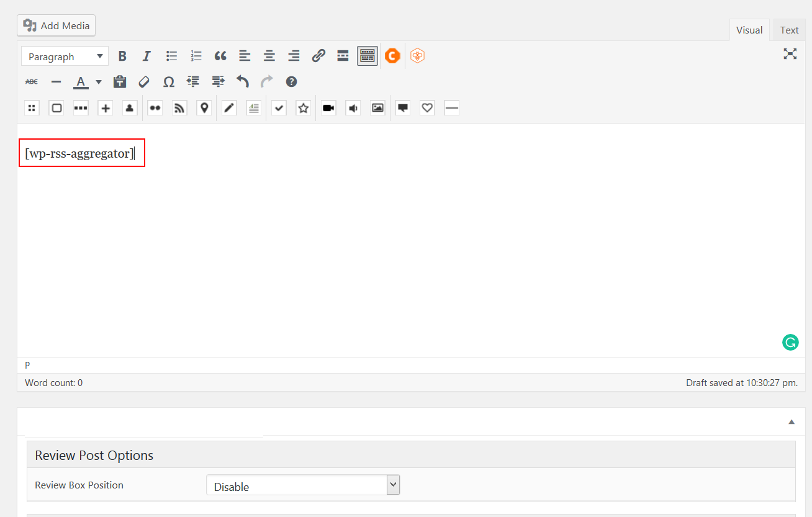Image resolution: width=812 pixels, height=517 pixels.
Task: Open the Grammarly widget in editor
Action: coord(790,342)
